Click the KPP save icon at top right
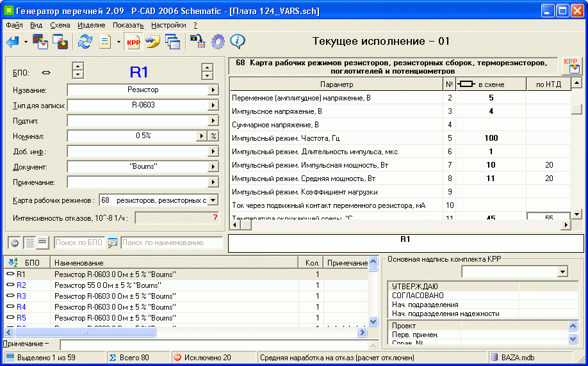Viewport: 588px width, 366px height. click(x=571, y=66)
